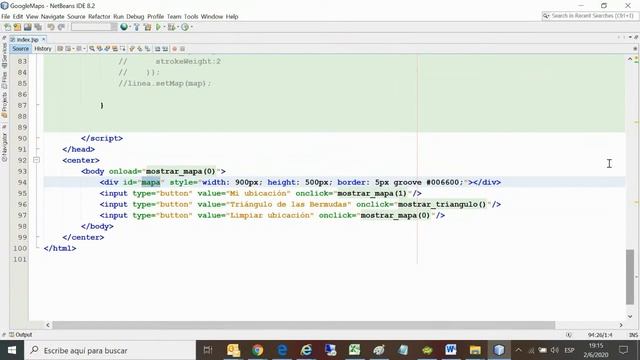Screen dimensions: 640x360
Task: Open the Navigator side panel
Action: coord(4,148)
